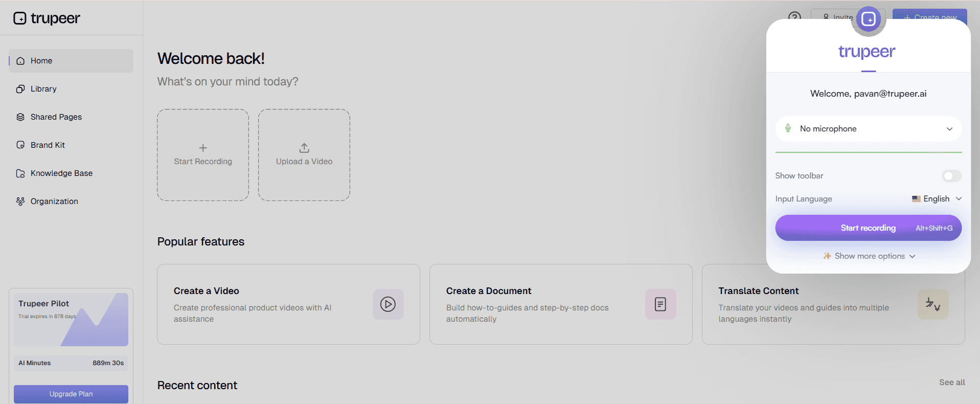Image resolution: width=980 pixels, height=404 pixels.
Task: Click the upload arrow icon in Upload a Video
Action: (x=304, y=148)
